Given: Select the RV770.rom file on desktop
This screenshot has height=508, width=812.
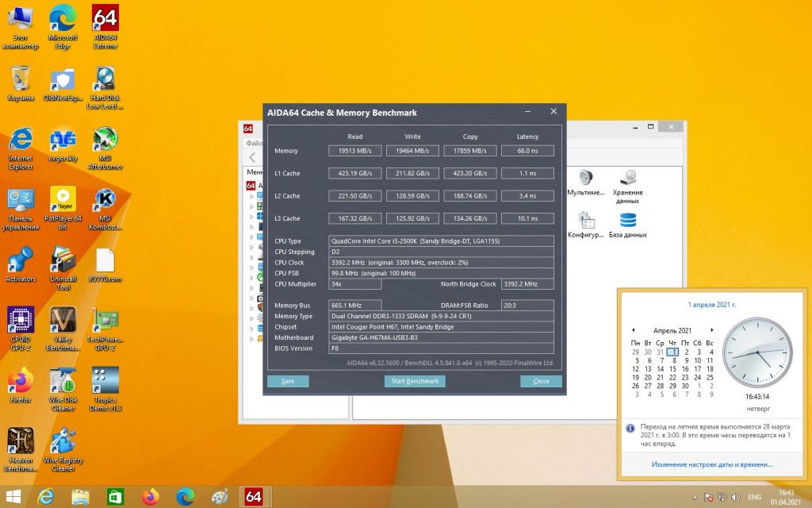Looking at the screenshot, I should 105,265.
